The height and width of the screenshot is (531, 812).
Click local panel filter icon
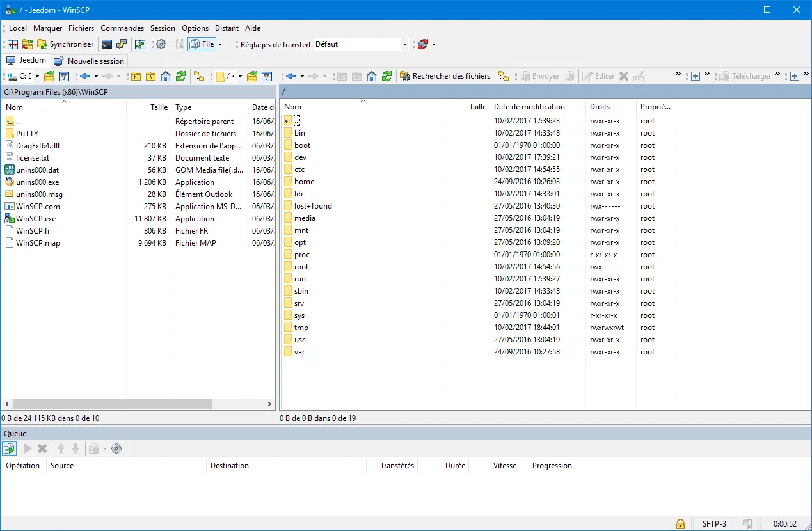point(64,76)
